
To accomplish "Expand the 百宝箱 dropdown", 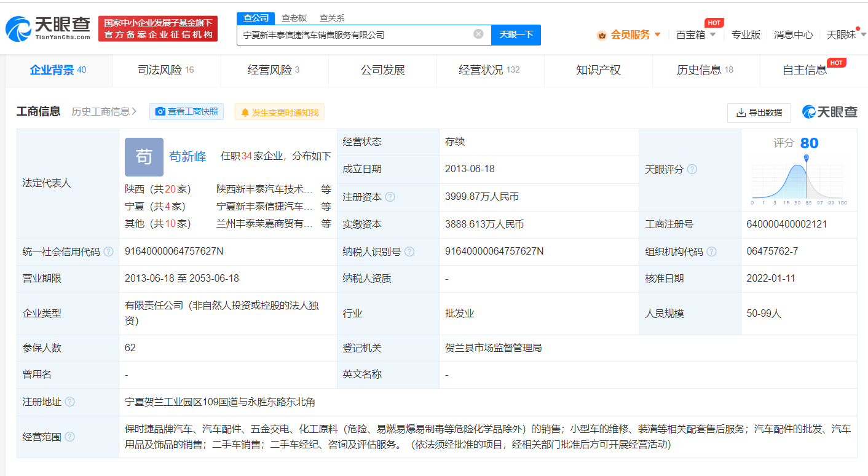I will pyautogui.click(x=712, y=34).
